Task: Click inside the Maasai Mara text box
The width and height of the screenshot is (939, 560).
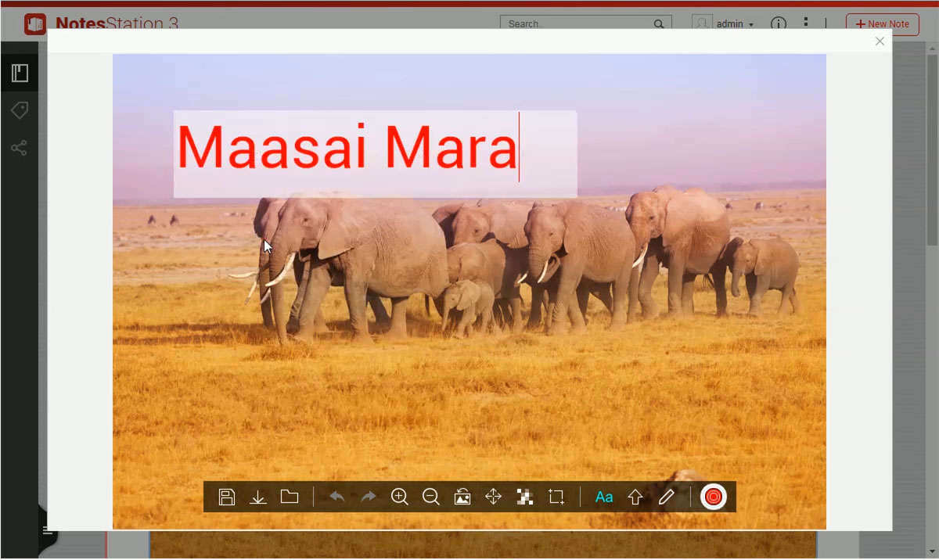Action: tap(375, 153)
